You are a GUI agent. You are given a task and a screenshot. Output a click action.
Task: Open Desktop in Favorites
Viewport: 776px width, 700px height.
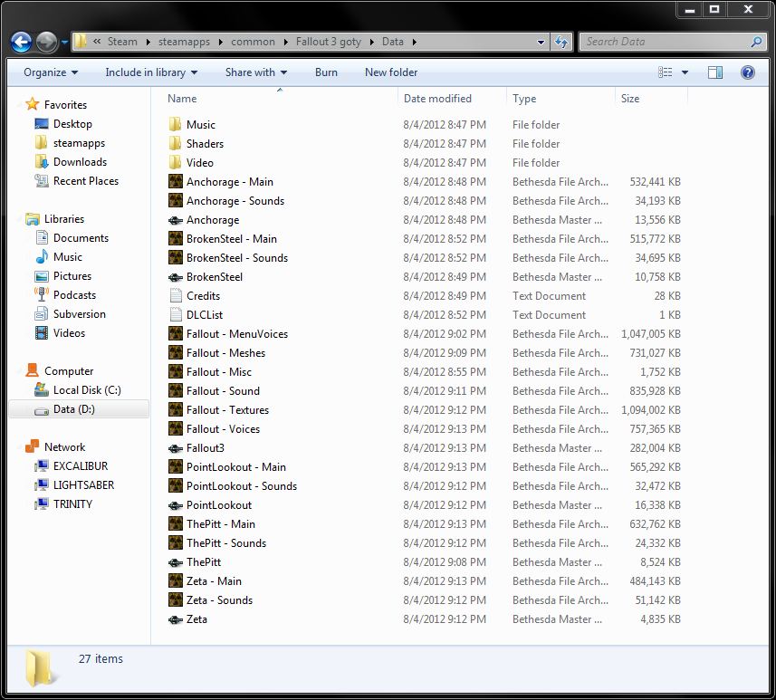(72, 124)
